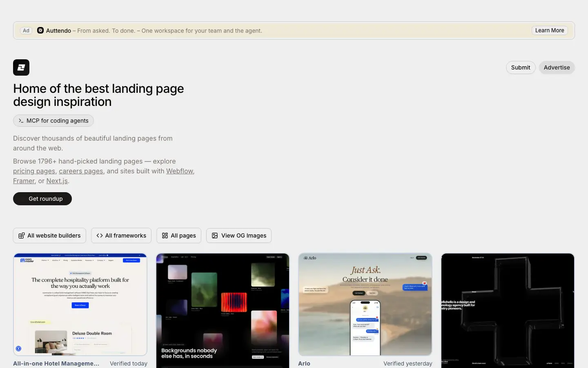Follow the pricing pages link

coord(34,171)
